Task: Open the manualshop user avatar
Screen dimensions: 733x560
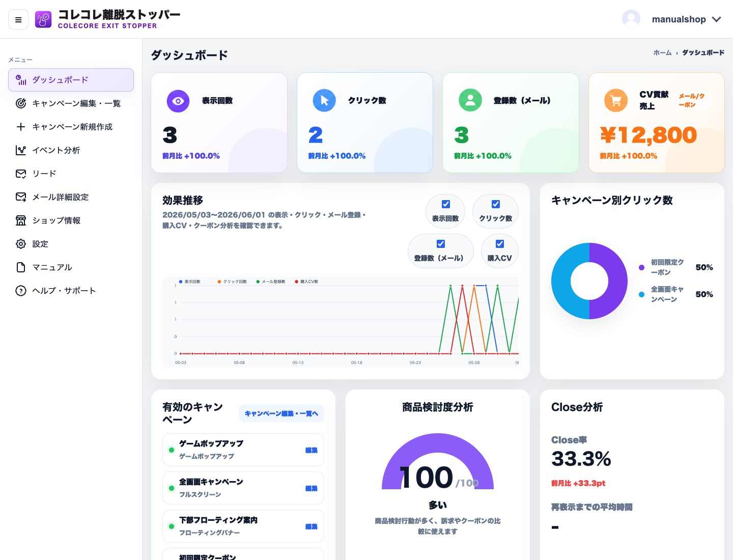Action: coord(631,19)
